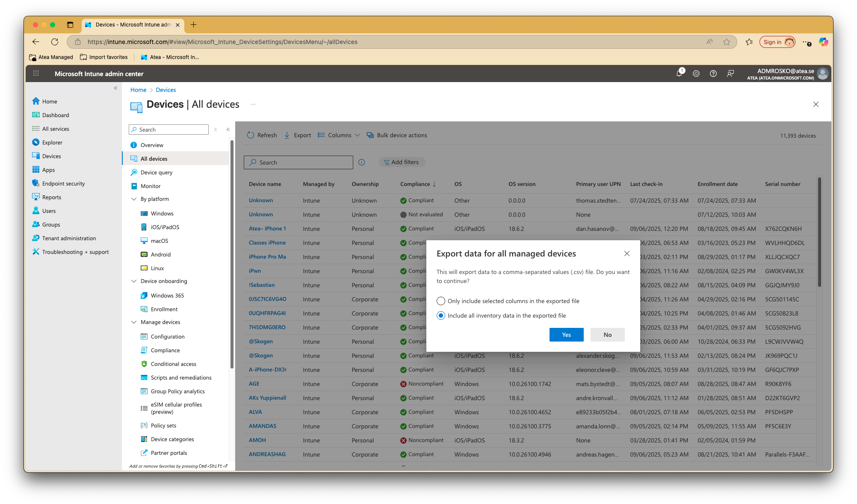
Task: Select 'Only include selected columns' option
Action: [441, 301]
